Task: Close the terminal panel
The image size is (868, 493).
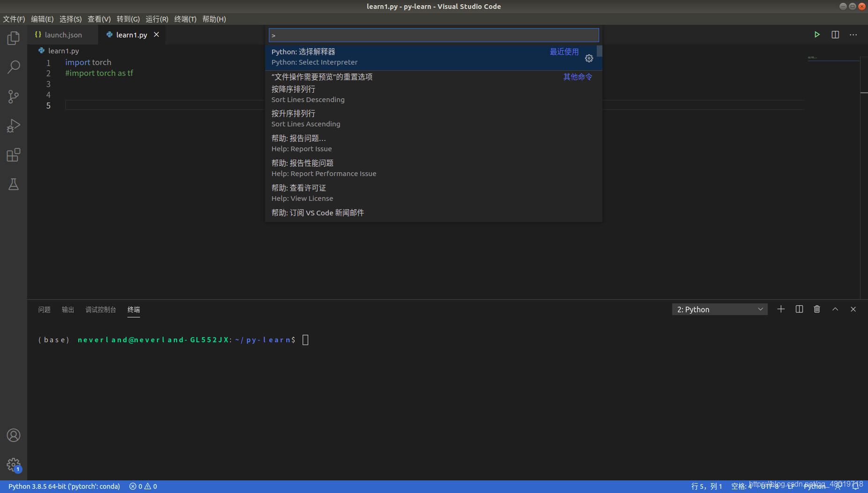Action: click(x=853, y=309)
